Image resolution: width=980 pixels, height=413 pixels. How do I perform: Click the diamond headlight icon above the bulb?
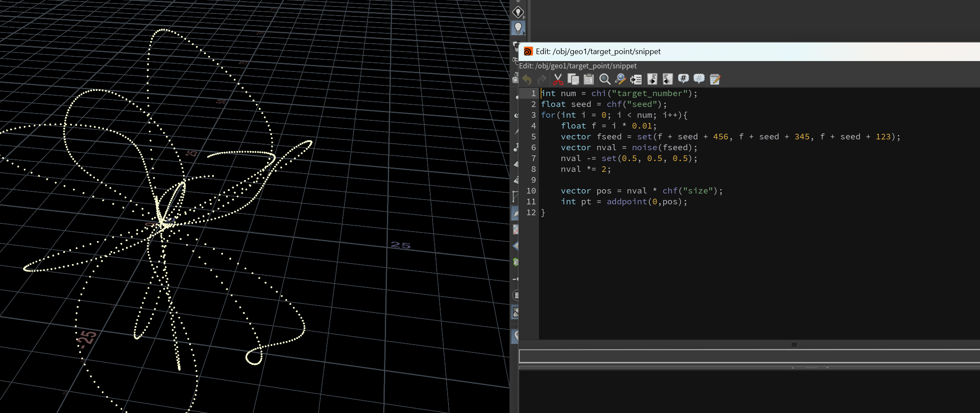point(518,12)
